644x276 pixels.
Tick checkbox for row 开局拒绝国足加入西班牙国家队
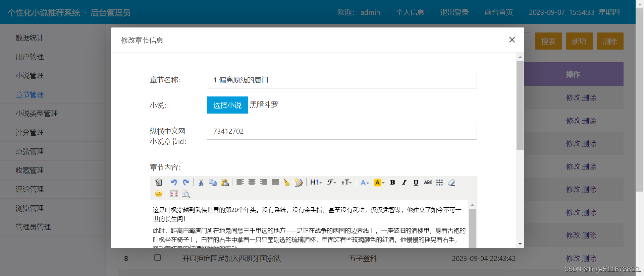(158, 258)
